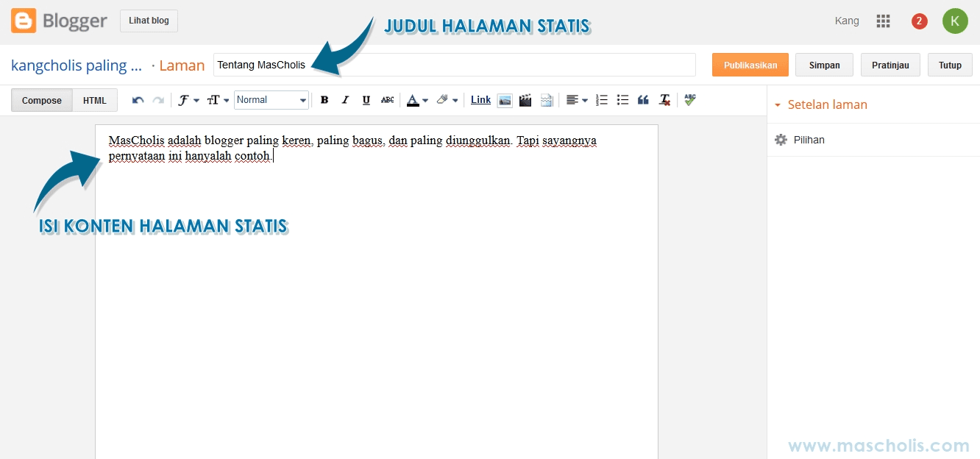
Task: Toggle strikethrough formatting
Action: 387,99
